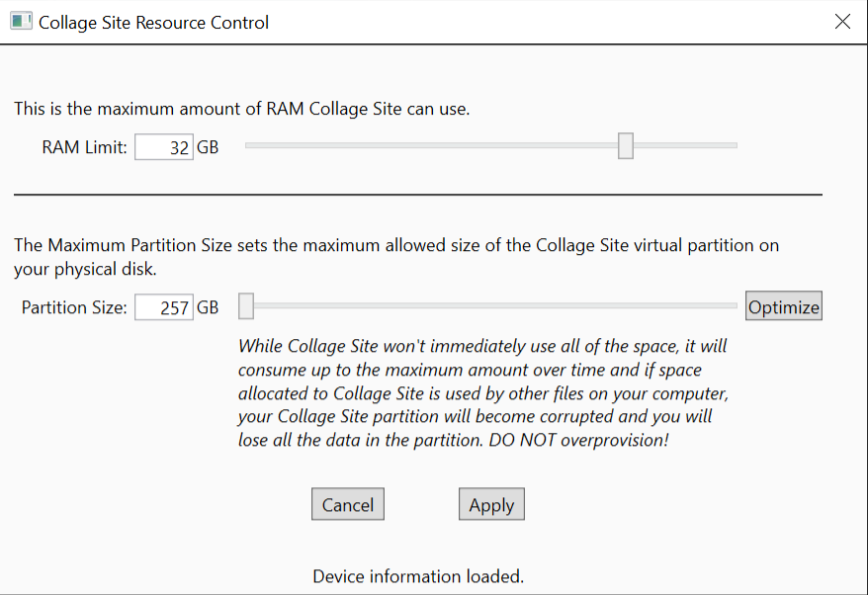868x595 pixels.
Task: Click the italic overprovision warning text
Action: pos(484,393)
